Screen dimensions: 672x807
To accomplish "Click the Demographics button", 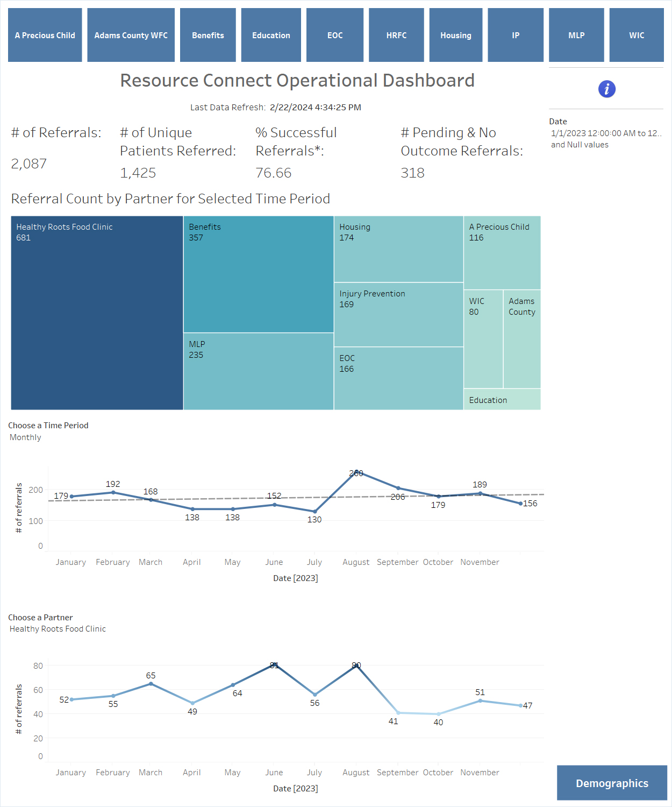I will click(612, 783).
